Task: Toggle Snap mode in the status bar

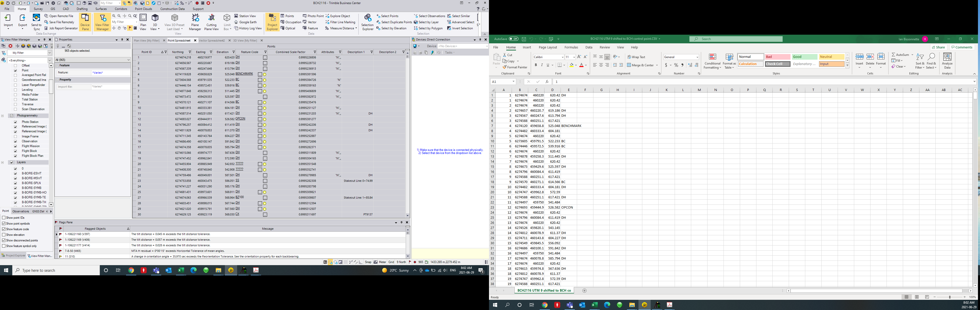Action: coord(367,262)
